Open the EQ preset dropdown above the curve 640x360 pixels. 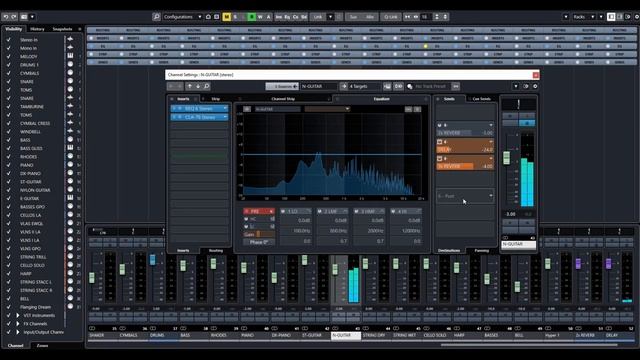click(x=327, y=109)
